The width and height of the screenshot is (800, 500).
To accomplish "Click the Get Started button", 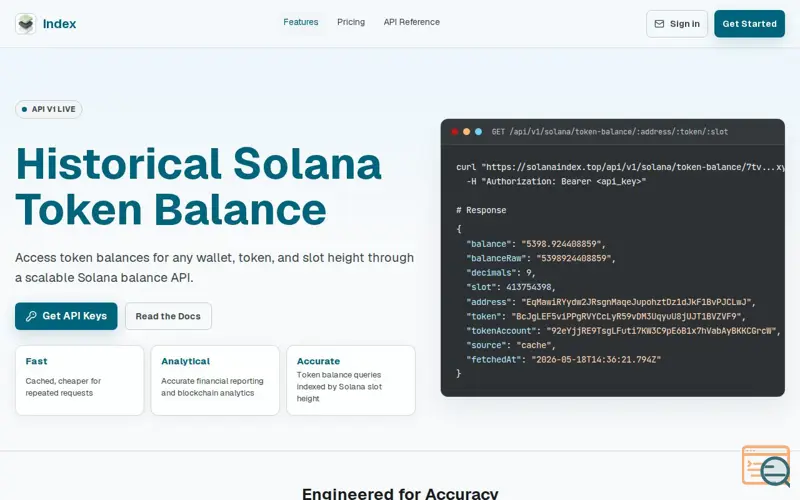I will [x=749, y=24].
